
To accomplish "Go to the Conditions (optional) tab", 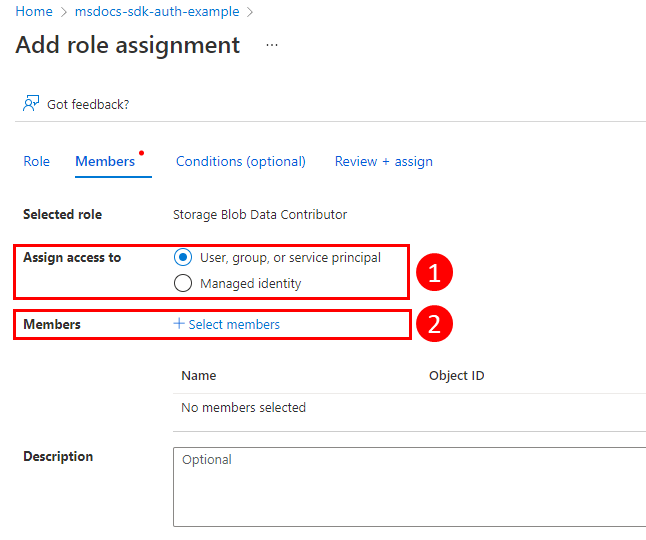I will pyautogui.click(x=241, y=161).
